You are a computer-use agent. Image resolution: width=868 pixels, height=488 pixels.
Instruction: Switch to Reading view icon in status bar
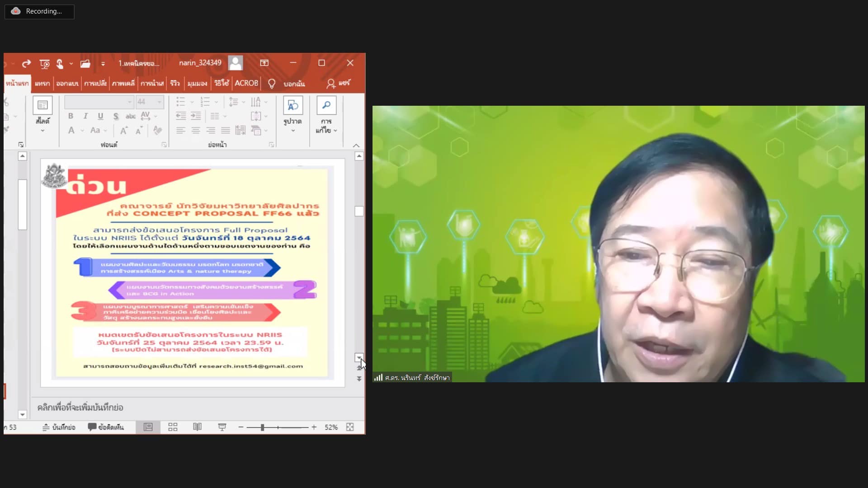198,427
